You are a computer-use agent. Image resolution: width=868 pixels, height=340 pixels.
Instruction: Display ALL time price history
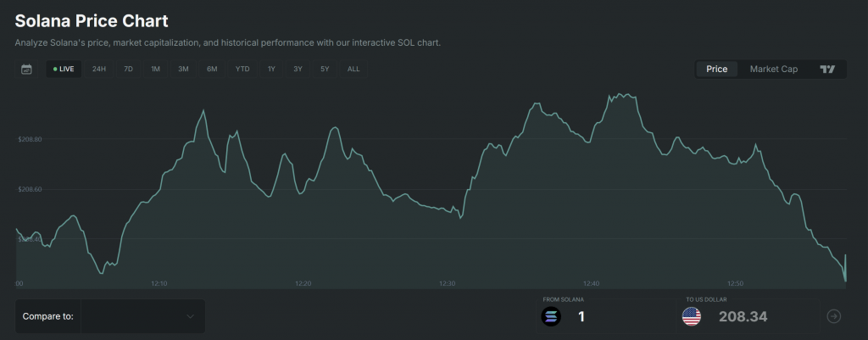click(353, 69)
